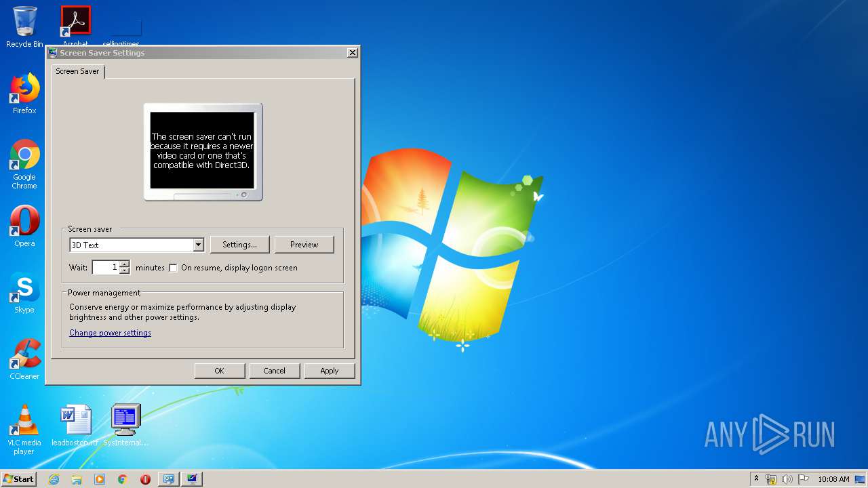The width and height of the screenshot is (868, 488).
Task: Decrease wait minutes with down arrow
Action: pos(124,270)
